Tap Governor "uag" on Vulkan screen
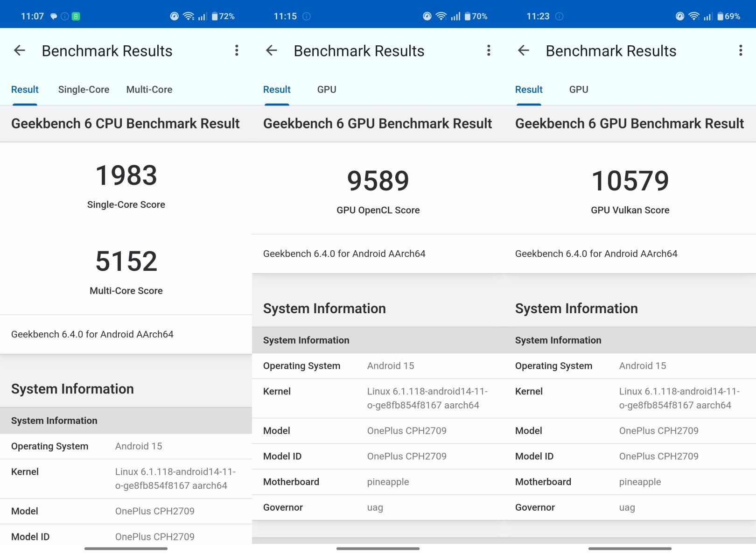Image resolution: width=756 pixels, height=555 pixels. (627, 507)
